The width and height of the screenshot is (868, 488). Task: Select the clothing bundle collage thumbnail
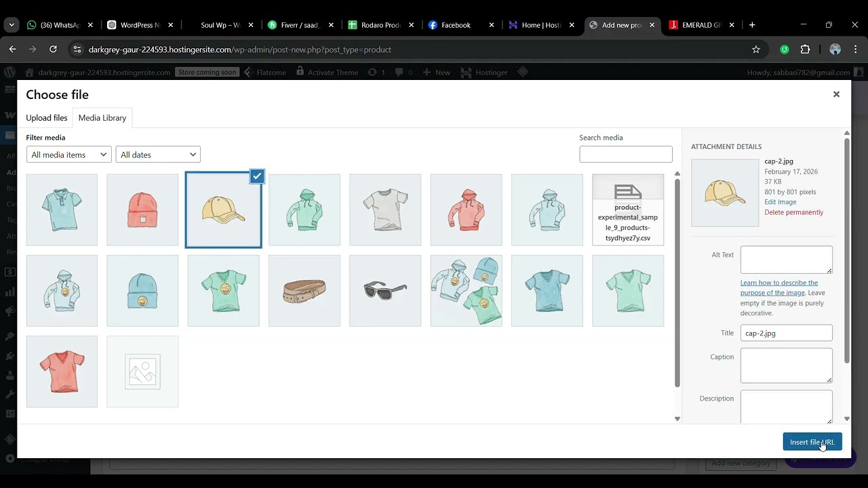pyautogui.click(x=466, y=291)
